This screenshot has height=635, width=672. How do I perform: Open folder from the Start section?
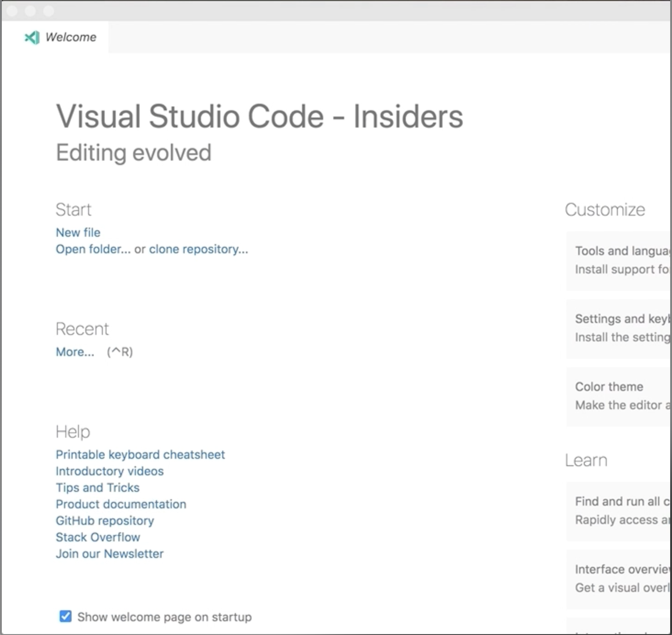click(93, 249)
